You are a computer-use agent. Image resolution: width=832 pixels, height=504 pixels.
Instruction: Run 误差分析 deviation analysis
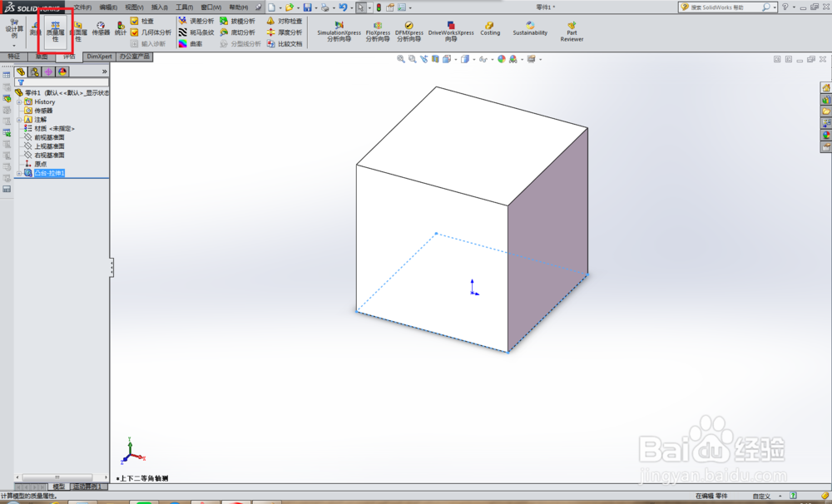point(196,21)
